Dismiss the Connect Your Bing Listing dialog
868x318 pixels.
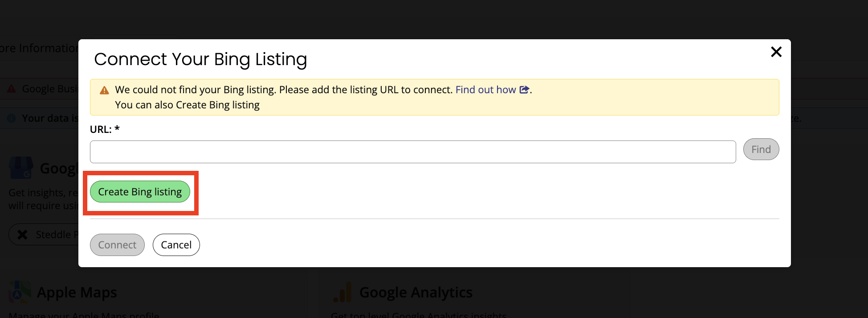coord(776,52)
